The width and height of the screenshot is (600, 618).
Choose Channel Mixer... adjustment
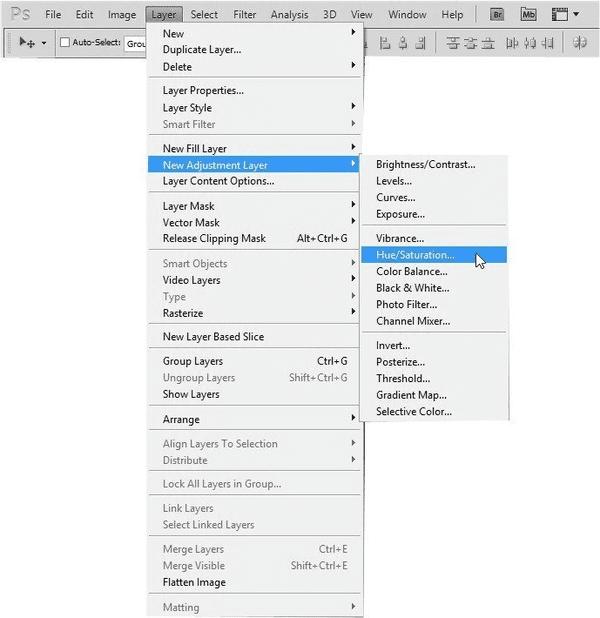tap(434, 321)
